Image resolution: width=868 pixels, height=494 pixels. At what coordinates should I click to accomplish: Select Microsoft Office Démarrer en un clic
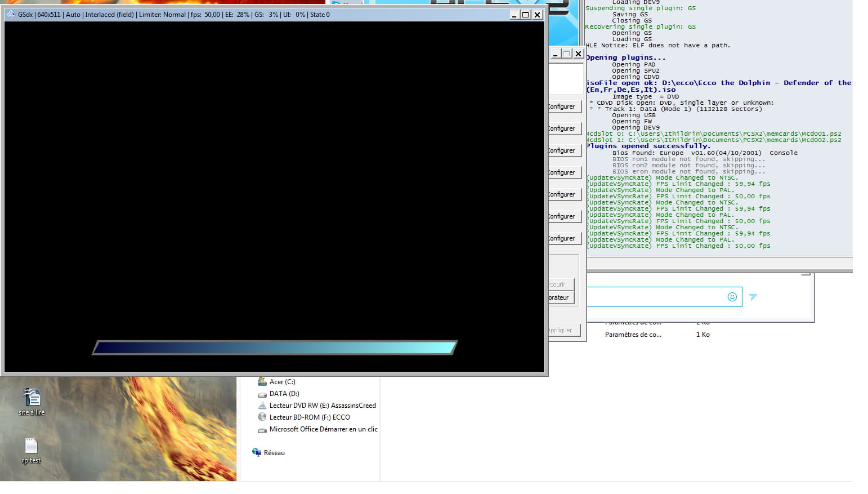(323, 429)
